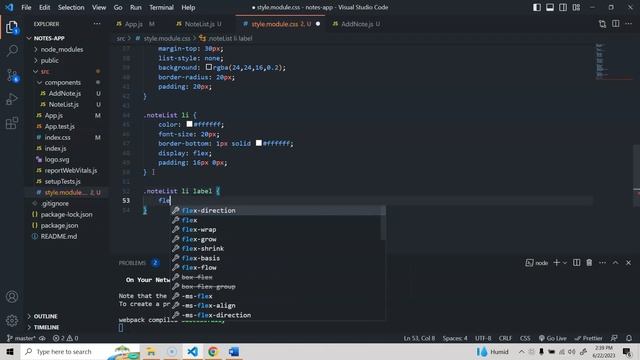640x360 pixels.
Task: Click the node terminal label
Action: [x=537, y=263]
